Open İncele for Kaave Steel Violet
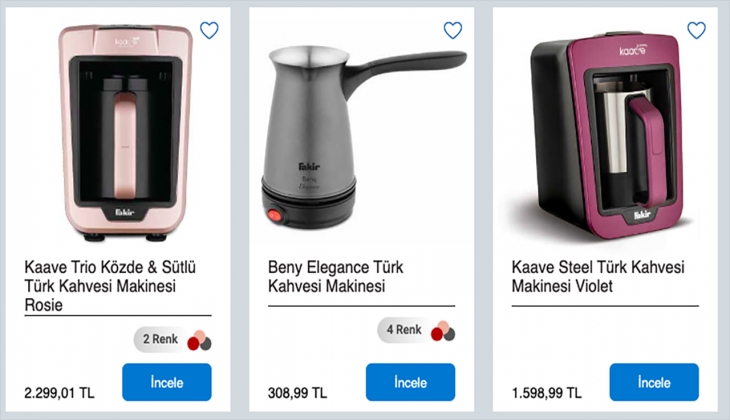The height and width of the screenshot is (420, 730). tap(654, 382)
